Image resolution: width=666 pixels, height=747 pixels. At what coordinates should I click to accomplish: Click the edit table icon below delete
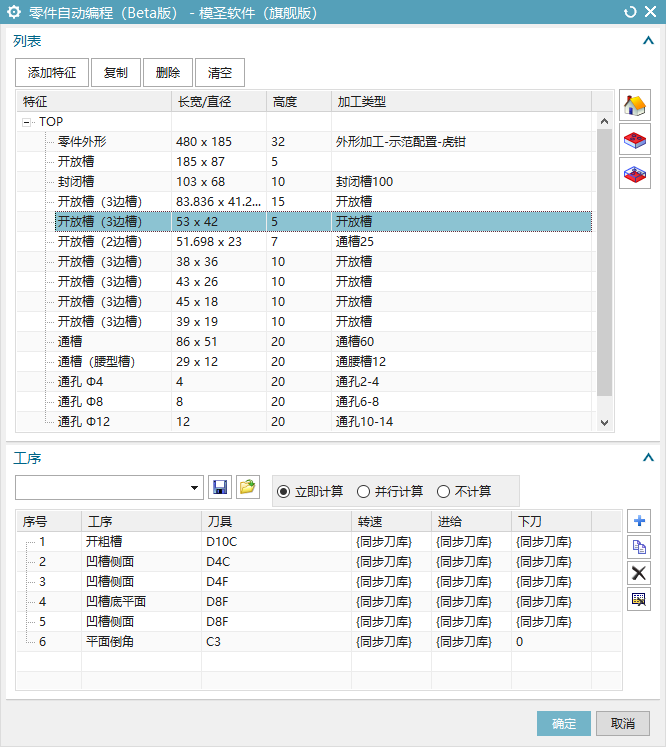(639, 599)
